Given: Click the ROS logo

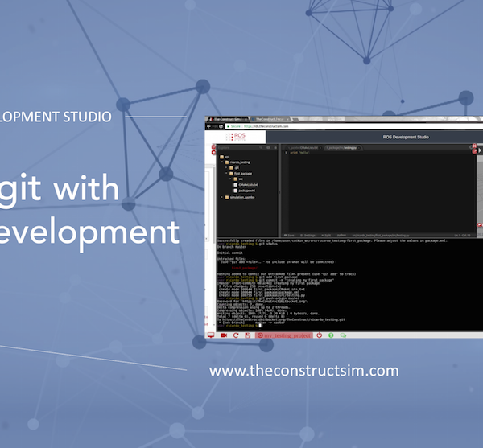Looking at the screenshot, I should pos(236,137).
